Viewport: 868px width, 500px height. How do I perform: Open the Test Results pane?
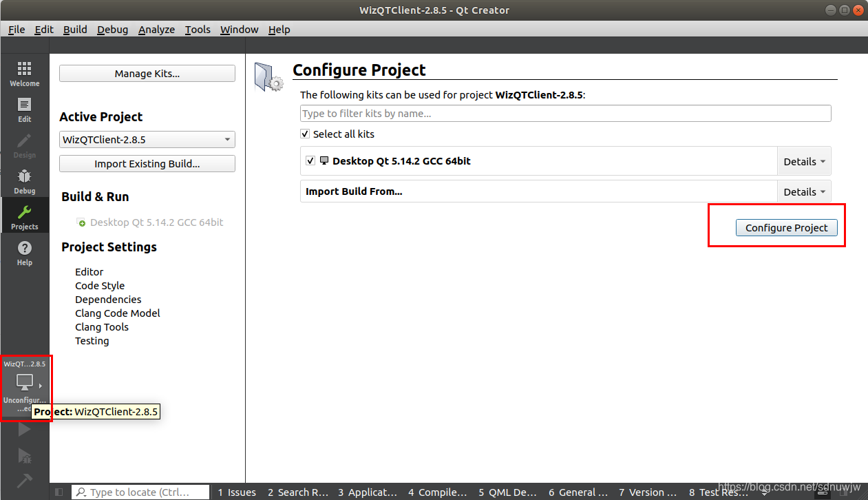719,492
